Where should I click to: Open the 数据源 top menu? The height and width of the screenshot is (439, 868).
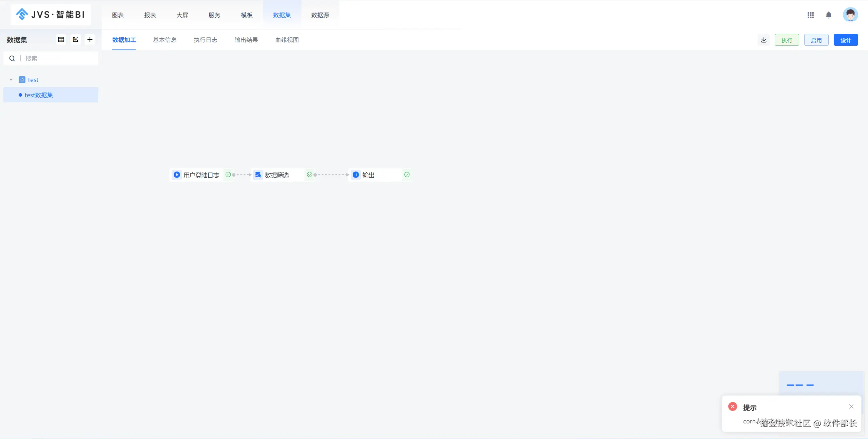pyautogui.click(x=320, y=15)
